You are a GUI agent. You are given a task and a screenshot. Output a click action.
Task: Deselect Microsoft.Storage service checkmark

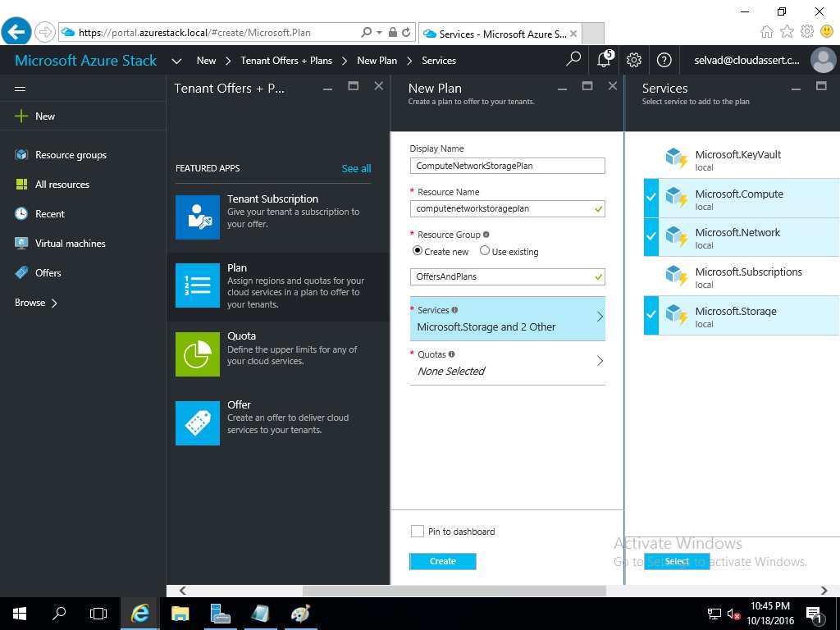point(651,315)
